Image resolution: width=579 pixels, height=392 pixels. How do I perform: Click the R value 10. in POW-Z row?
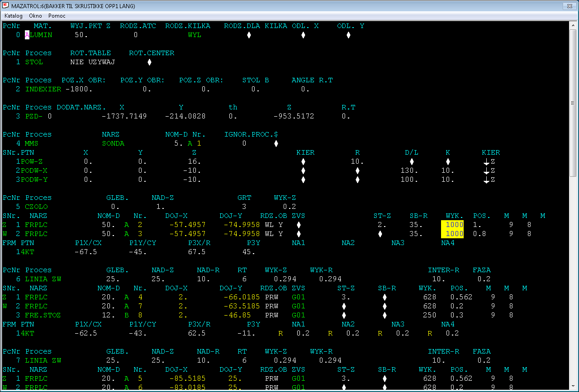357,161
